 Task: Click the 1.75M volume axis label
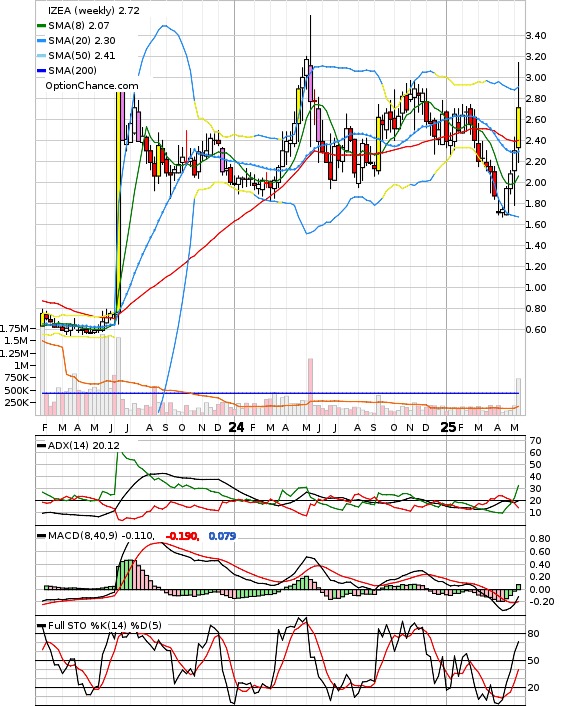[14, 328]
